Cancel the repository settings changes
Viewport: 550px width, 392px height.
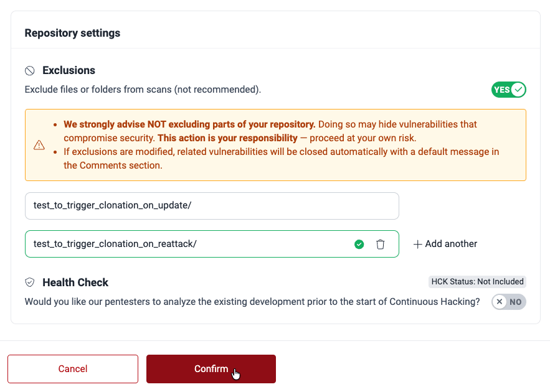[x=72, y=369]
